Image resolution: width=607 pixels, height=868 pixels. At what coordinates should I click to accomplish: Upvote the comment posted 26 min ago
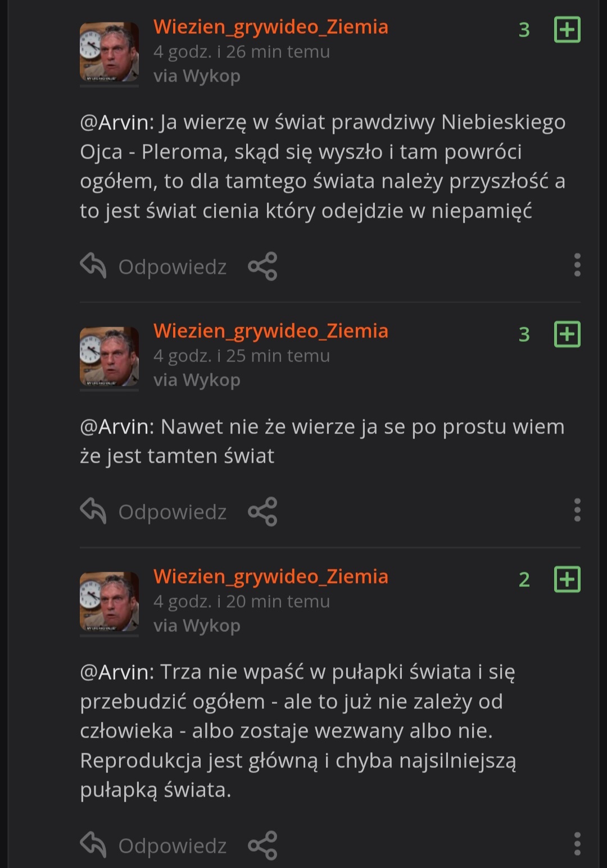pos(567,29)
